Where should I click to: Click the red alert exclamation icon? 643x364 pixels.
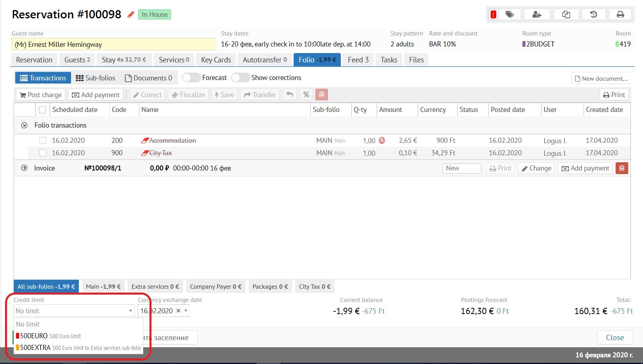(x=493, y=15)
